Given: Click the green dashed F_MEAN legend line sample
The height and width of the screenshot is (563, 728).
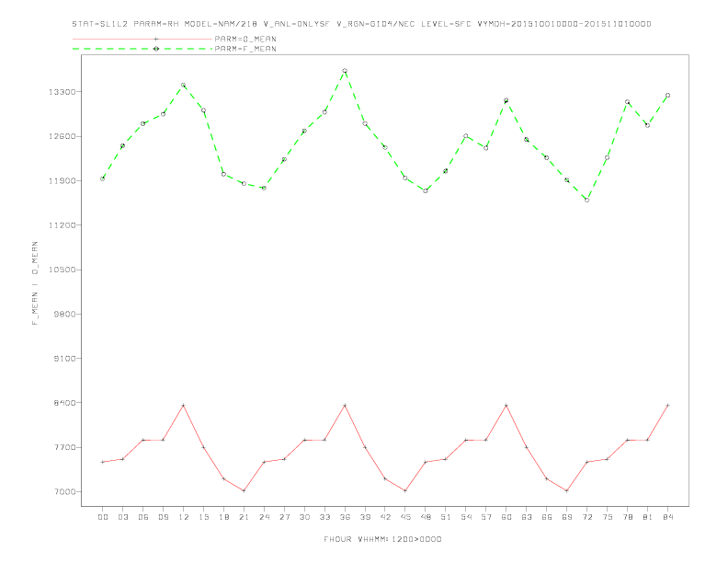Looking at the screenshot, I should click(142, 49).
